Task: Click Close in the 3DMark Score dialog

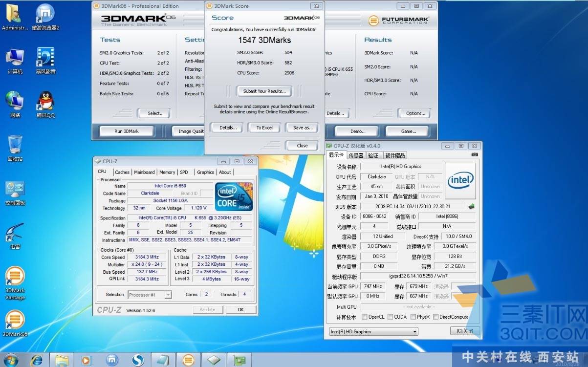Action: click(x=302, y=145)
